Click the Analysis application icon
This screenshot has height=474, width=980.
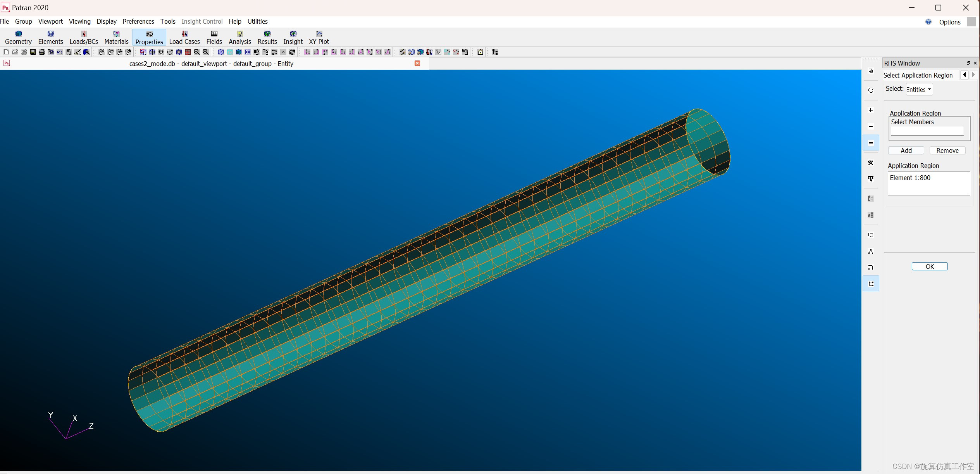[x=239, y=37]
